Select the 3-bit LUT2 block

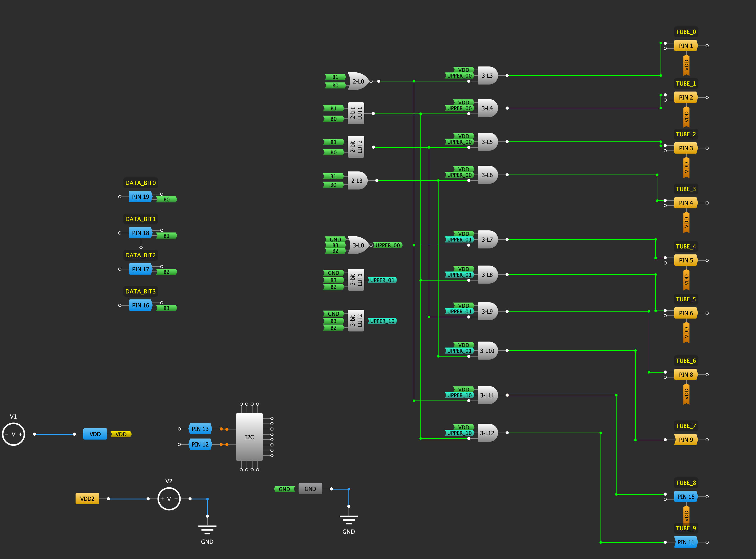[x=356, y=320]
